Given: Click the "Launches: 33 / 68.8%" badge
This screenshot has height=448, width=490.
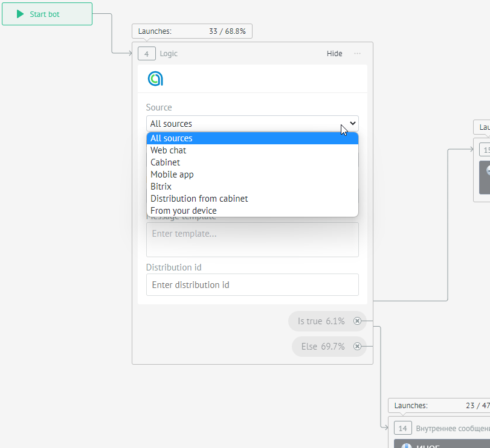Looking at the screenshot, I should 192,30.
